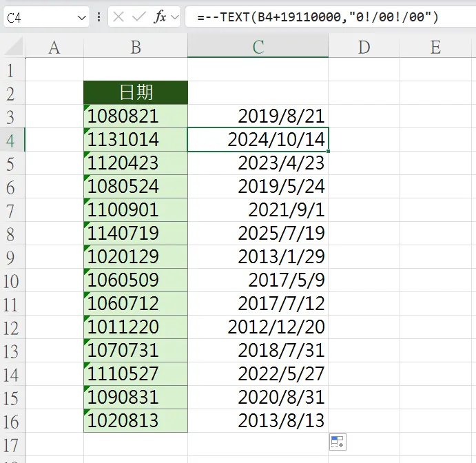Click the date cell 2025/7/19
The image size is (476, 463).
(258, 233)
